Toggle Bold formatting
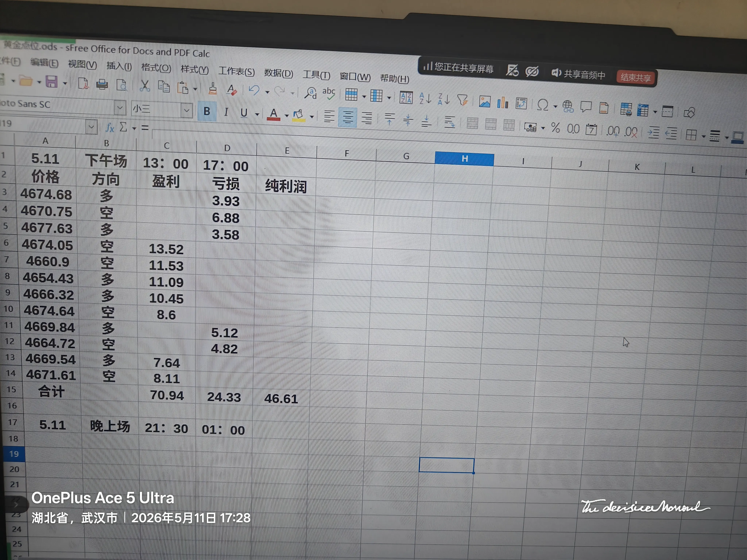 click(x=207, y=111)
